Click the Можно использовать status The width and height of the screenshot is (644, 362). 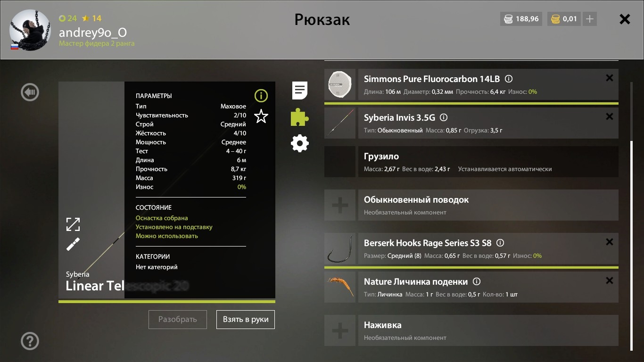[167, 236]
